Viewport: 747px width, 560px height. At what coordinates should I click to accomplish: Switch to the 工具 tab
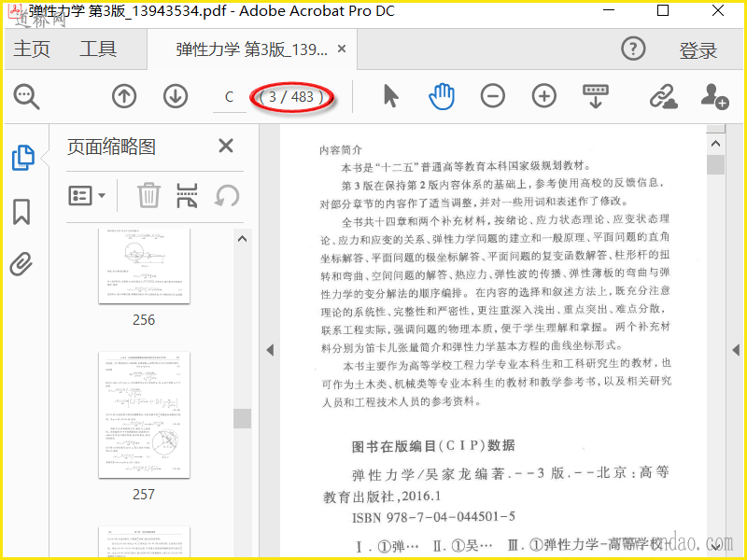tap(98, 49)
